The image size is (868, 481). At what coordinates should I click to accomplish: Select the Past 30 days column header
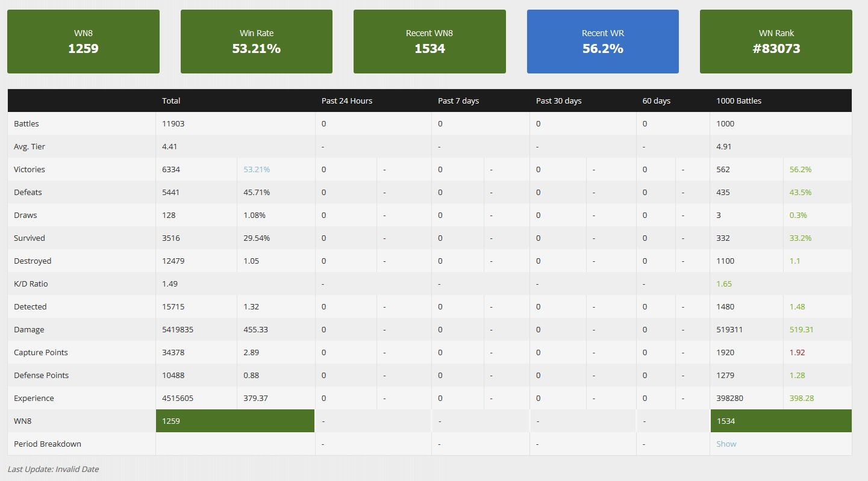558,101
